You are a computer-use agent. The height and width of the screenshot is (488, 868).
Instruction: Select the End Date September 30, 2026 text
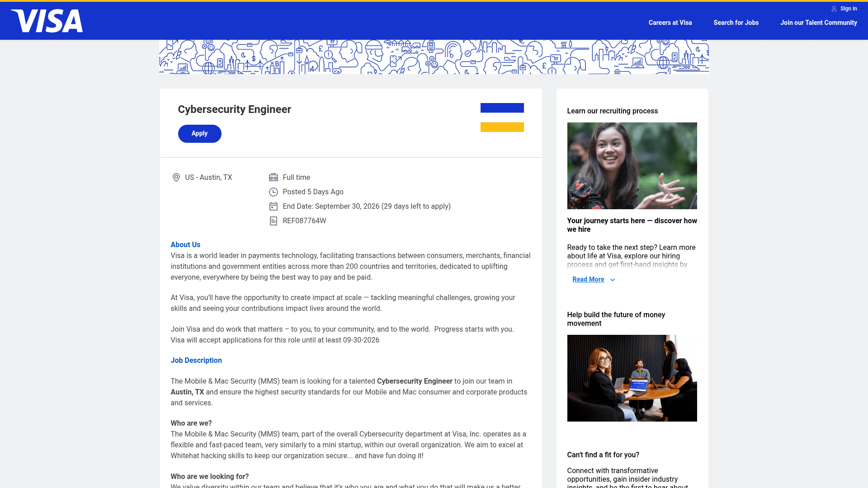point(367,206)
